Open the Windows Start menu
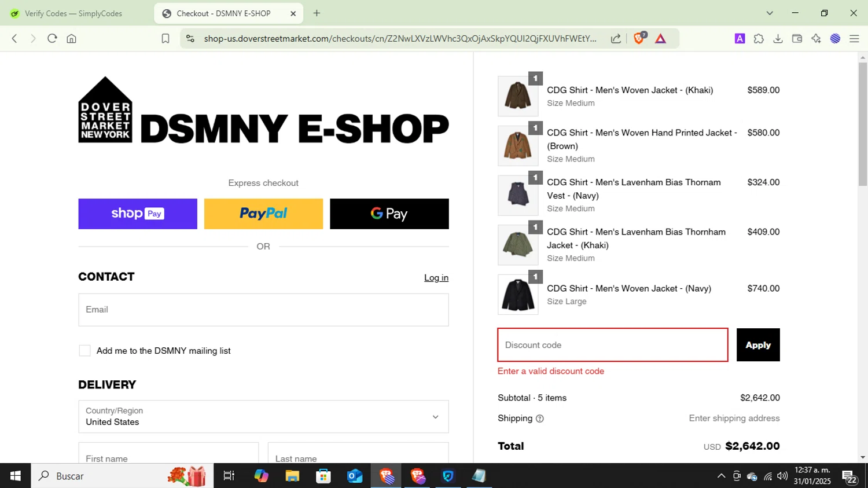 [15, 476]
